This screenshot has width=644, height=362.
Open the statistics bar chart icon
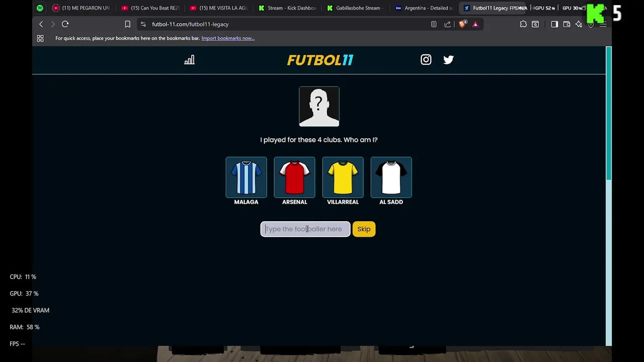(x=189, y=60)
